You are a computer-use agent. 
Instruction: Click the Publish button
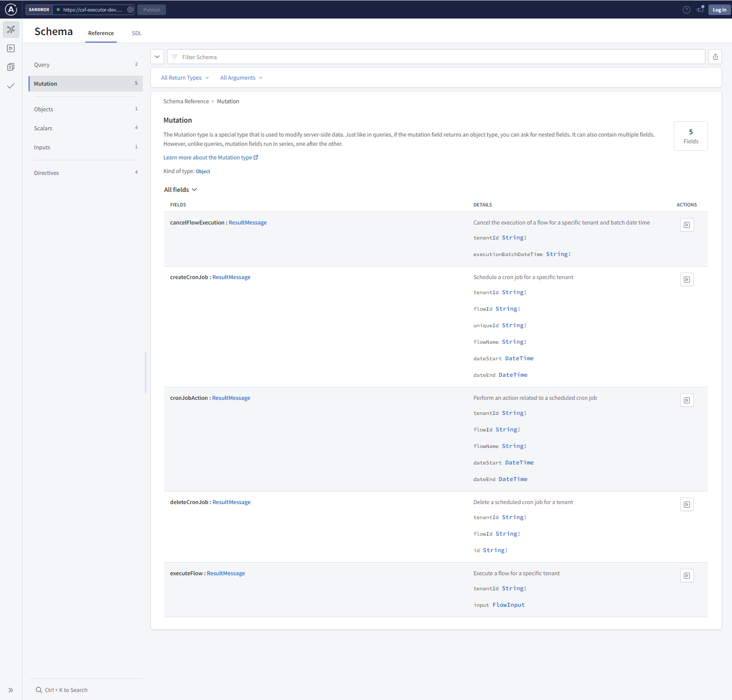tap(152, 10)
